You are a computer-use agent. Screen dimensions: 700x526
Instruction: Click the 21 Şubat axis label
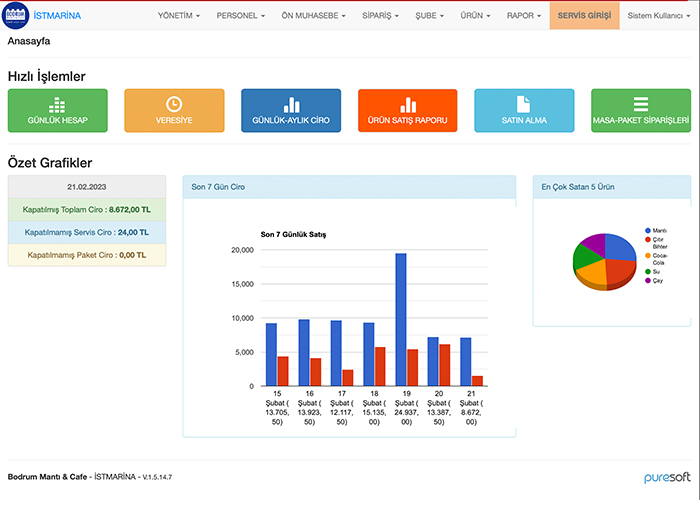coord(471,408)
